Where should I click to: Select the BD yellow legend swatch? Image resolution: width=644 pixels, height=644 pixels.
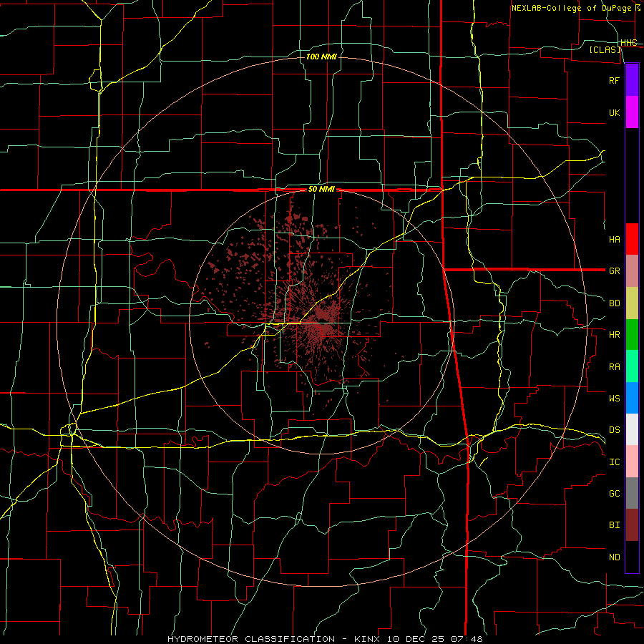coord(632,303)
